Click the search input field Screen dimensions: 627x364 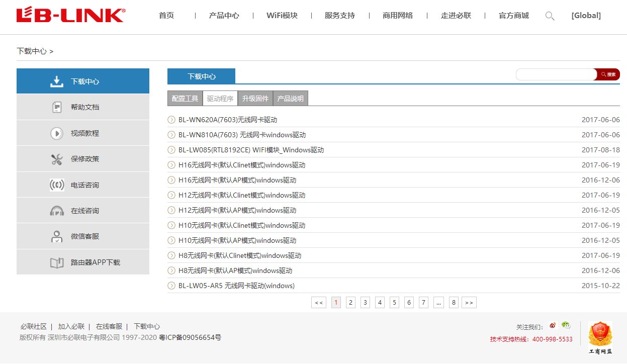(x=553, y=74)
